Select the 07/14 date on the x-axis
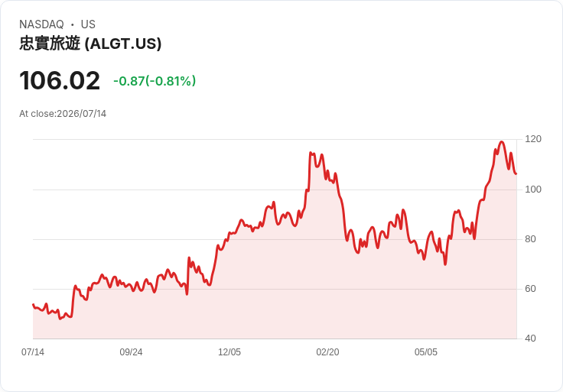This screenshot has height=392, width=563. 33,352
